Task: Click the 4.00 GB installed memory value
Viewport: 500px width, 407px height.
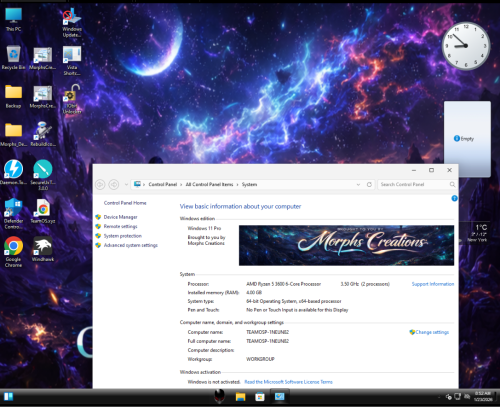Action: coord(254,293)
